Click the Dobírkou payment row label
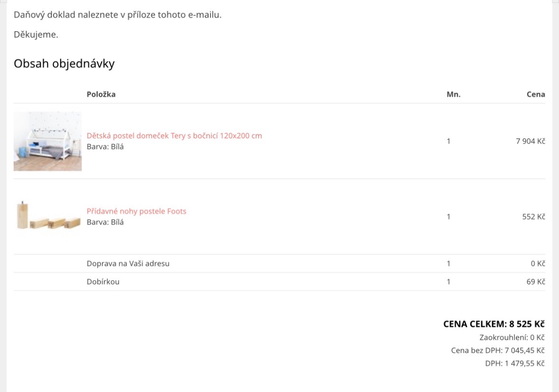Screen dimensions: 559x392 click(103, 282)
